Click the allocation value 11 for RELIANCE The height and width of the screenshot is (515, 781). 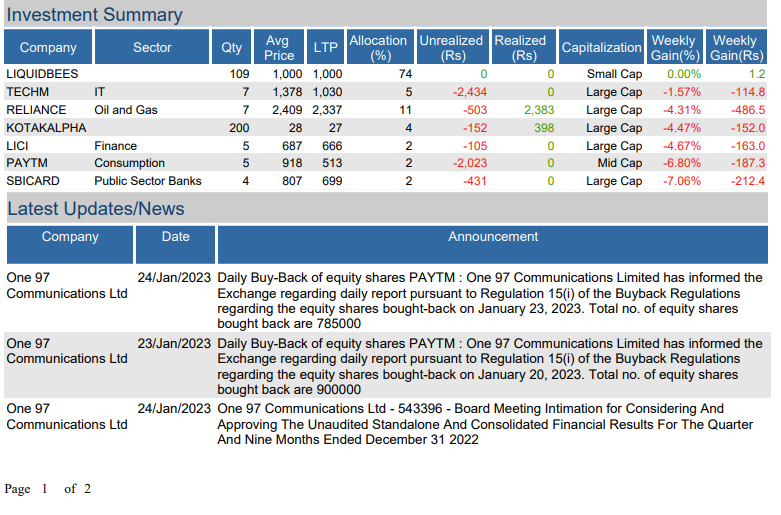(x=405, y=110)
